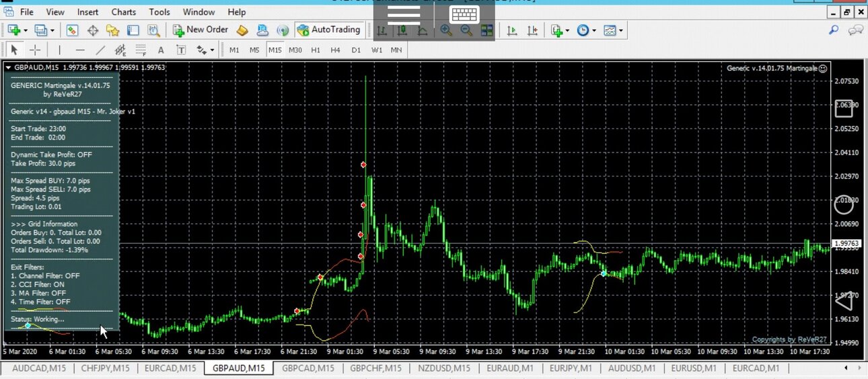Switch chart to bar chart
This screenshot has height=379, width=868.
[382, 30]
